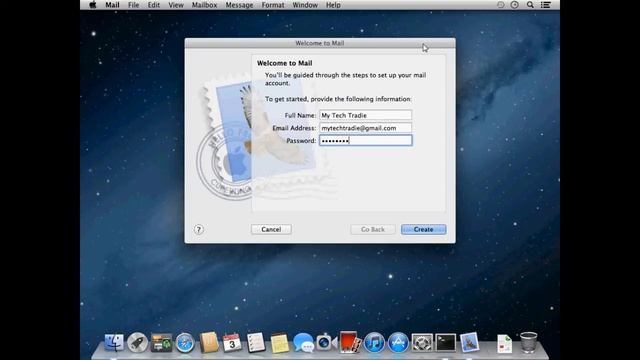Open the Message menu

[x=239, y=5]
